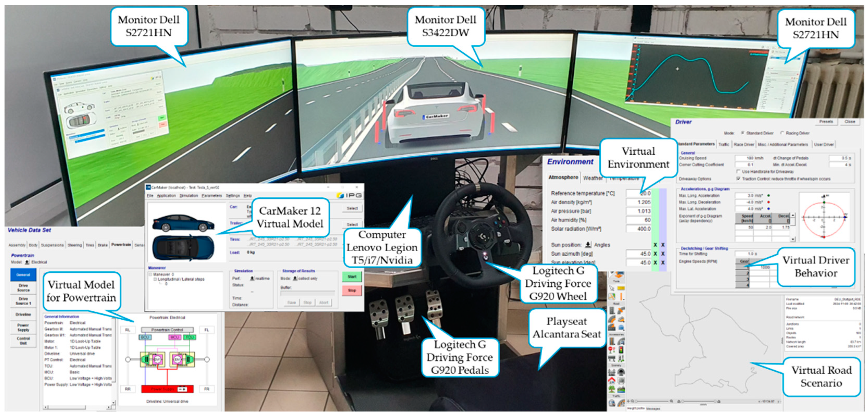Open the Powertrain Model Electrical dropdown
This screenshot has width=868, height=415.
(x=27, y=262)
